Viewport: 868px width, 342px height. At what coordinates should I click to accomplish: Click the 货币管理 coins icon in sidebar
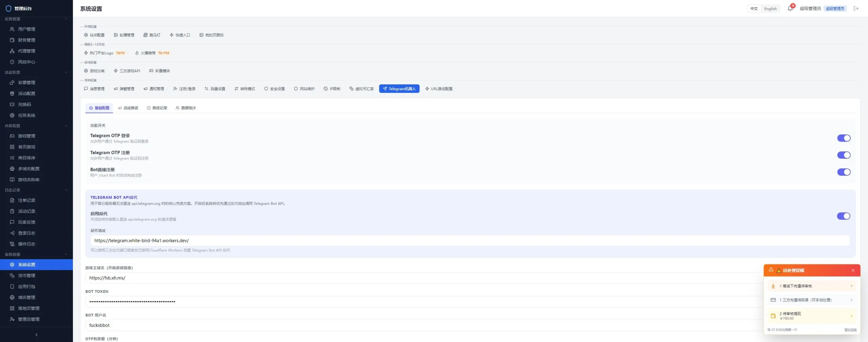12,276
